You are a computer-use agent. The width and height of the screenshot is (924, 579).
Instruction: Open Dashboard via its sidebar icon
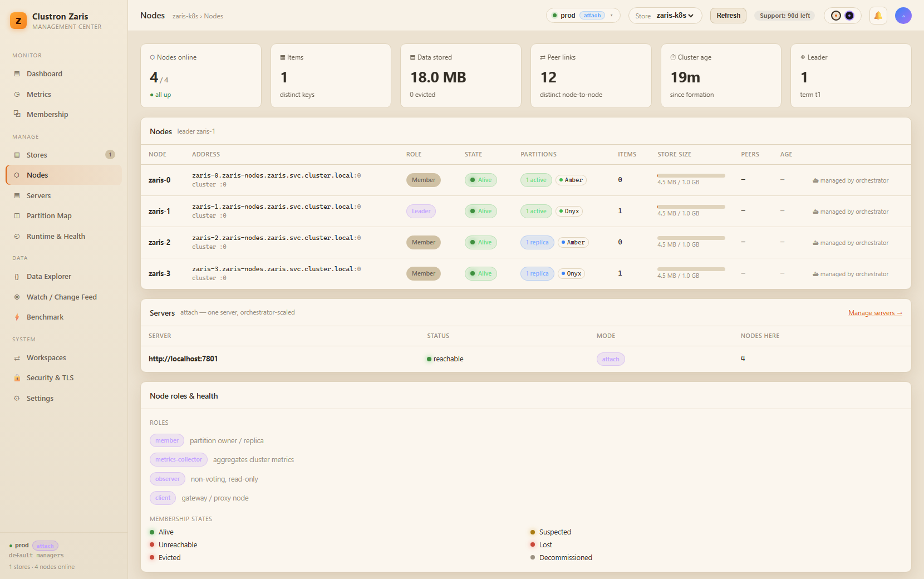point(17,74)
